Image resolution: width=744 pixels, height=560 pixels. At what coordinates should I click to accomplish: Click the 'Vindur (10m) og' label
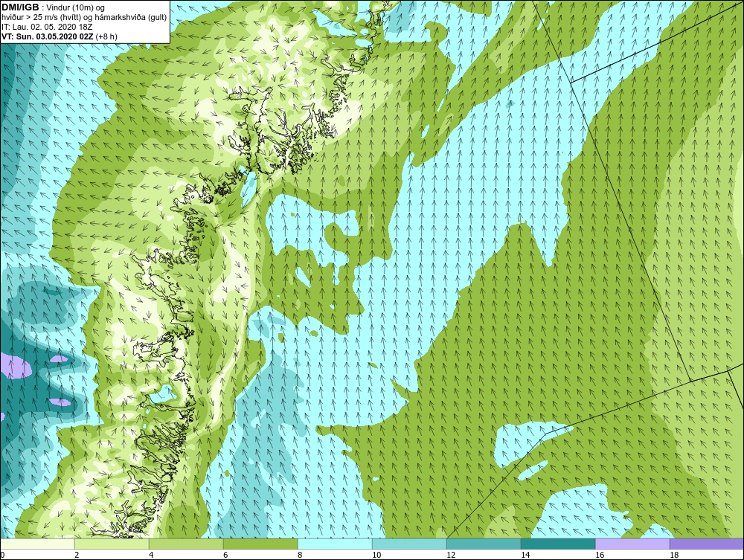[x=76, y=7]
